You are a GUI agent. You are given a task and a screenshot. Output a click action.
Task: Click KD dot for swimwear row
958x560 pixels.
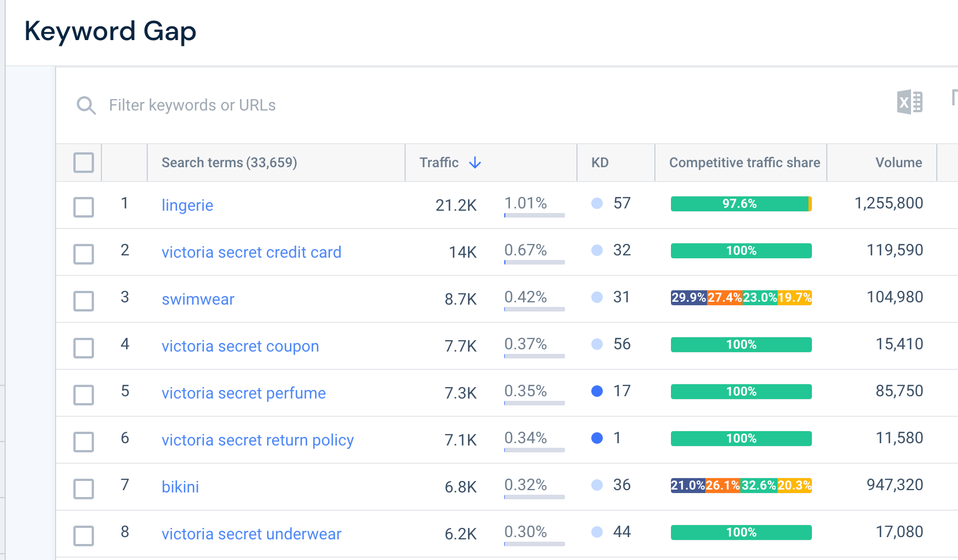click(x=597, y=297)
